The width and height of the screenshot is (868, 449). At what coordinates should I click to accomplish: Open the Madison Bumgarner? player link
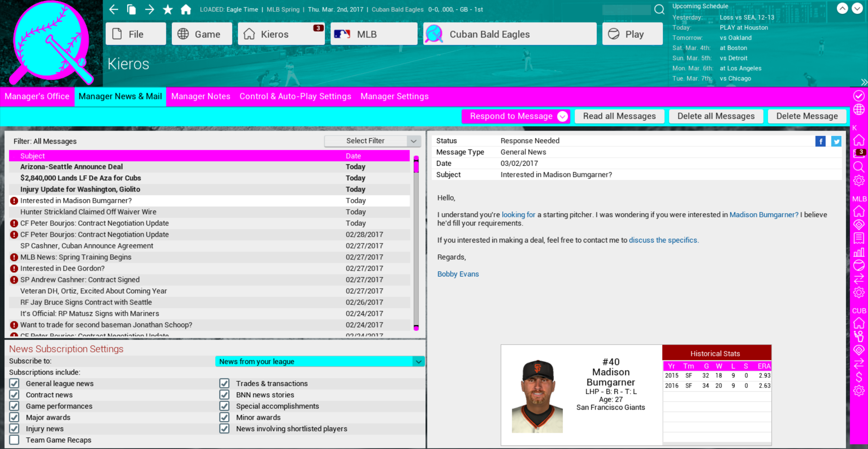(x=764, y=215)
